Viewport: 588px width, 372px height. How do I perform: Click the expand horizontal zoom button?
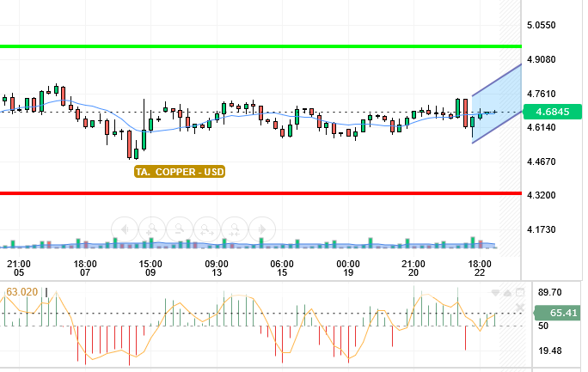207,229
